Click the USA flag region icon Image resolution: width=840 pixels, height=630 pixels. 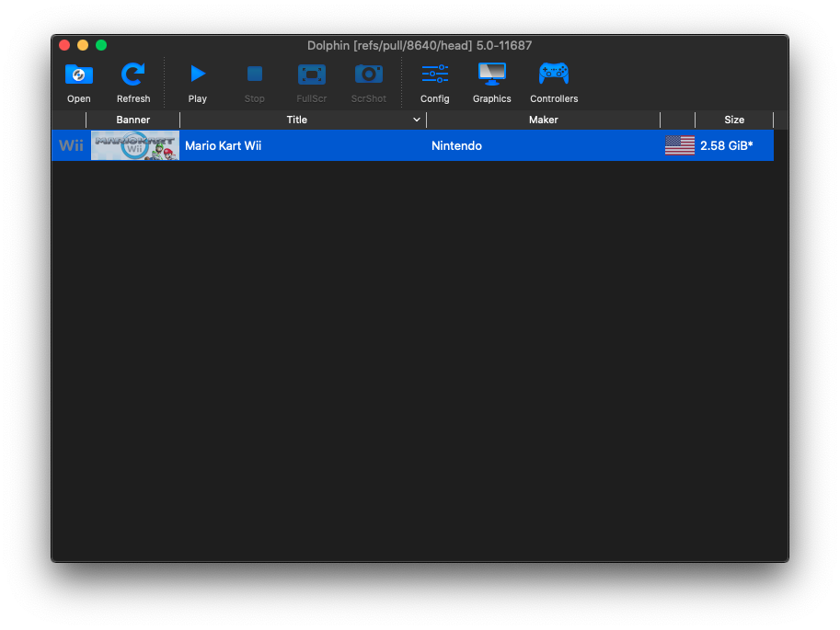tap(680, 145)
